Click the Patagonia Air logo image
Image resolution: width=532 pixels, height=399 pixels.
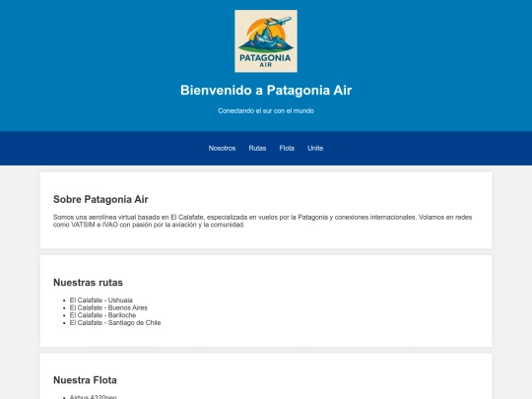(266, 41)
